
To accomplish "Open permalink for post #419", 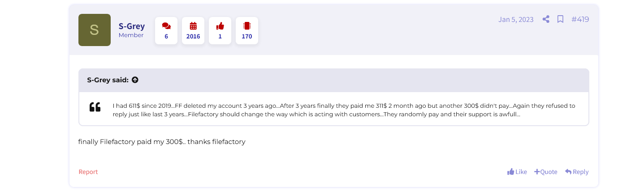I will tap(580, 19).
